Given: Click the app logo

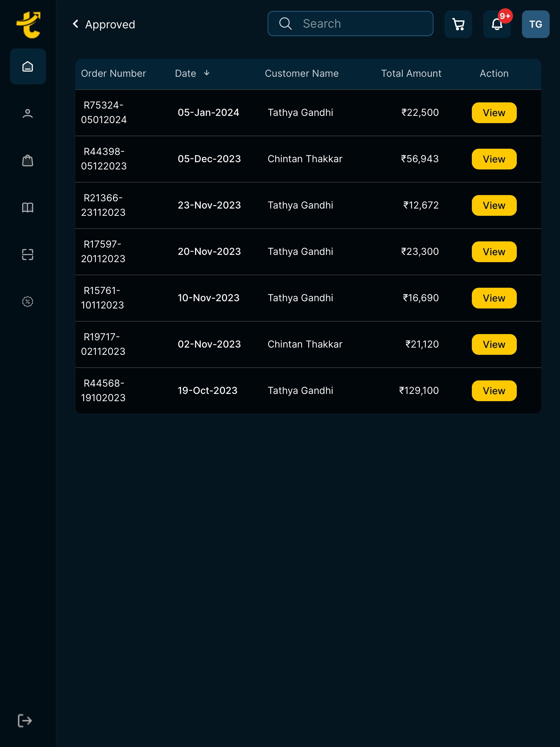Looking at the screenshot, I should tap(28, 25).
